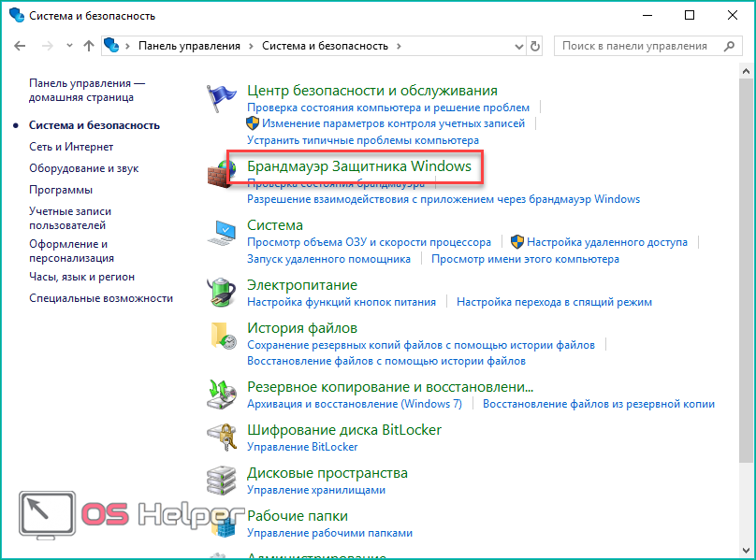Screen dimensions: 756x560
Task: Expand chevron after Система и безопасность breadcrumb
Action: click(x=399, y=46)
